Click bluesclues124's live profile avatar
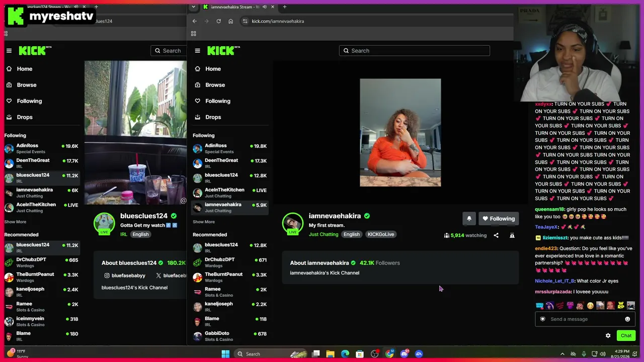Screen dimensions: 644x362 coord(104,224)
